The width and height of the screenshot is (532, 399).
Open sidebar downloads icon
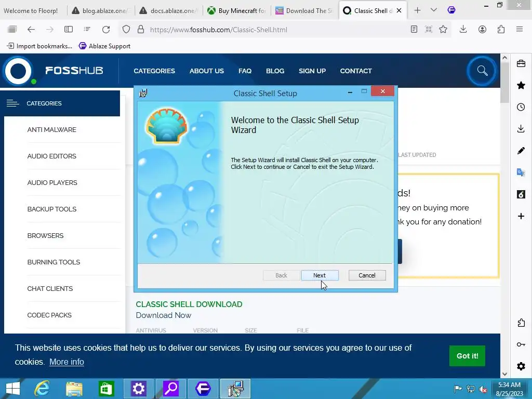521,129
